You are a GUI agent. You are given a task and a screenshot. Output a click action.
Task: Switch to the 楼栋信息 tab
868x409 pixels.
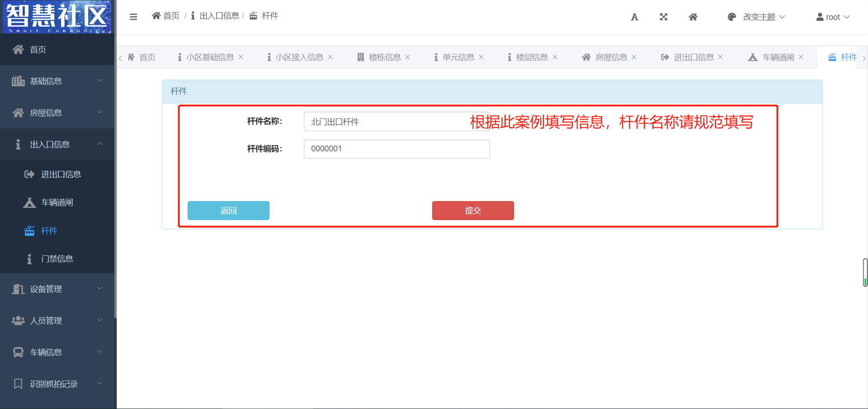(x=384, y=57)
